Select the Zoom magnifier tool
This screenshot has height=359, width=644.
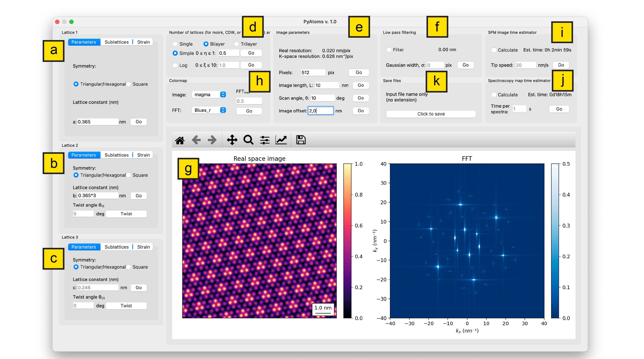[x=248, y=140]
